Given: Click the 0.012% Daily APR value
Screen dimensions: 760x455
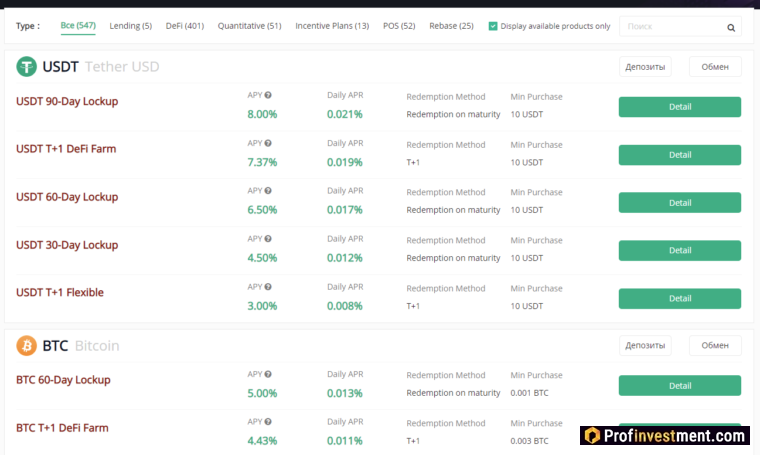Looking at the screenshot, I should (x=345, y=258).
